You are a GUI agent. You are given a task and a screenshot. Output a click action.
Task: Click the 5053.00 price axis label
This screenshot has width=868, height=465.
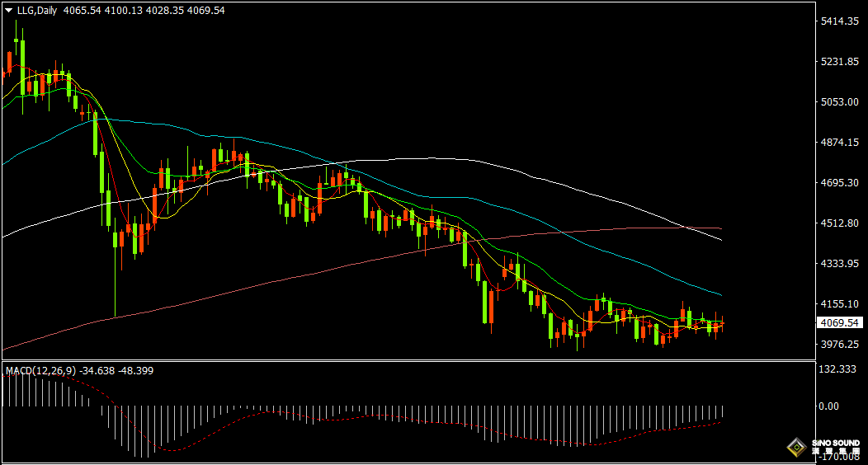tap(840, 102)
